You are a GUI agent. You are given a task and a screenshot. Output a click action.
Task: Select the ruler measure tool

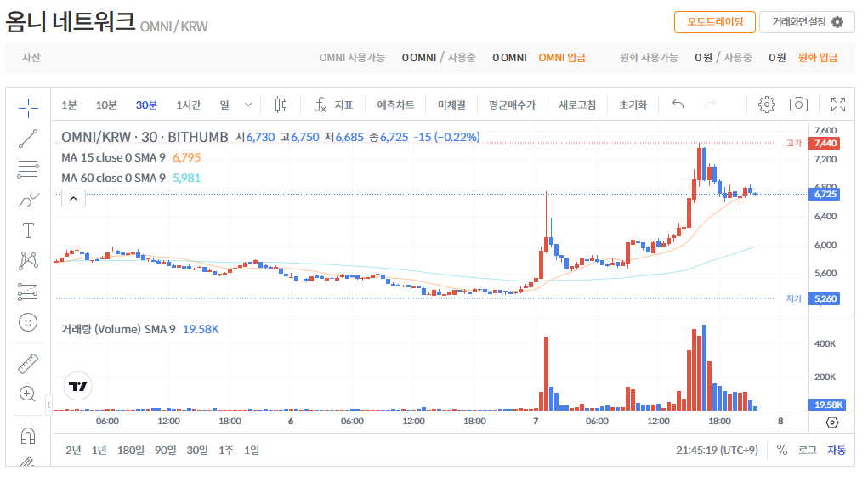coord(28,364)
